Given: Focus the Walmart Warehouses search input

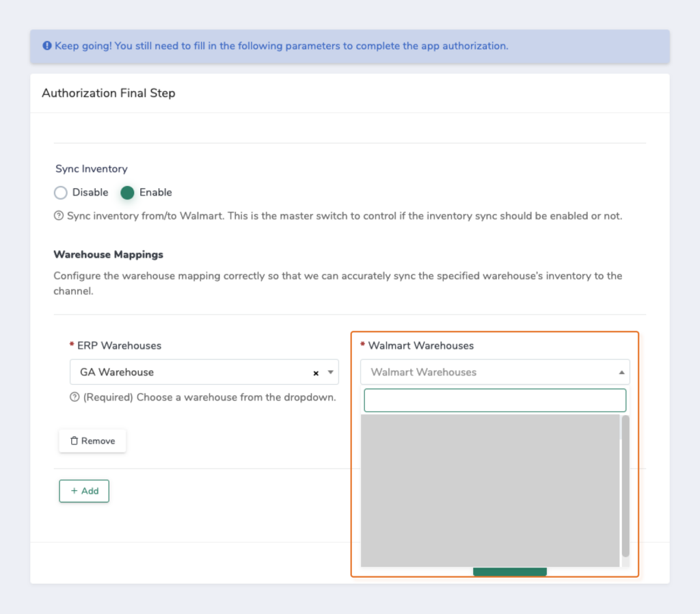Looking at the screenshot, I should pyautogui.click(x=495, y=400).
